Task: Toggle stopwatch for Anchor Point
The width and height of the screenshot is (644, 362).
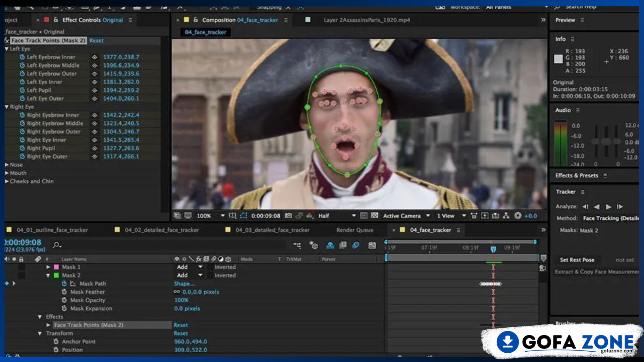Action: 56,342
